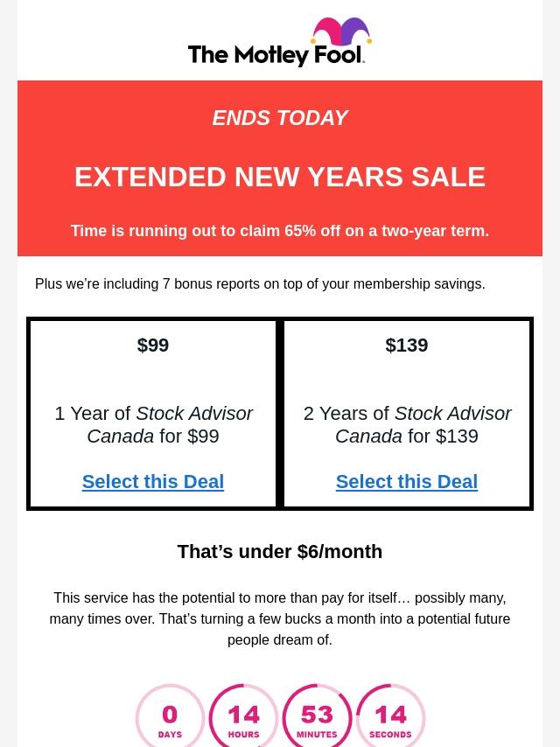The width and height of the screenshot is (560, 747).
Task: Click the Days countdown circle
Action: pyautogui.click(x=170, y=717)
